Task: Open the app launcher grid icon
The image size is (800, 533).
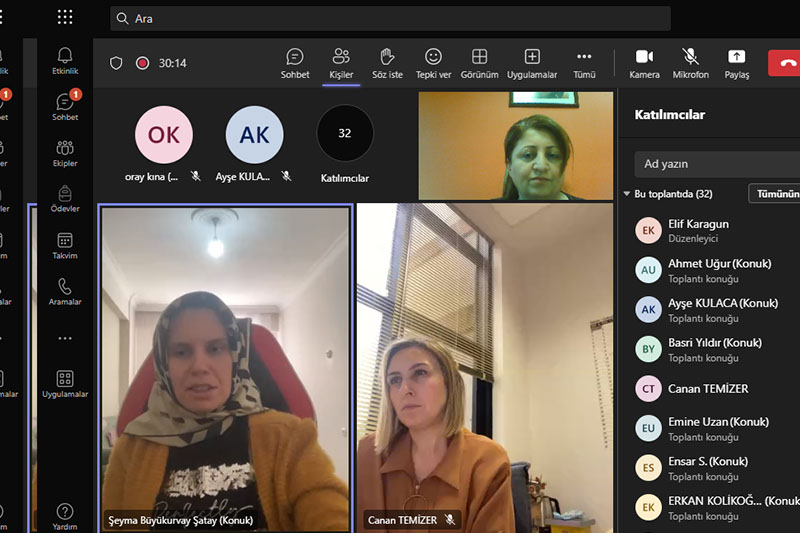Action: pos(65,17)
